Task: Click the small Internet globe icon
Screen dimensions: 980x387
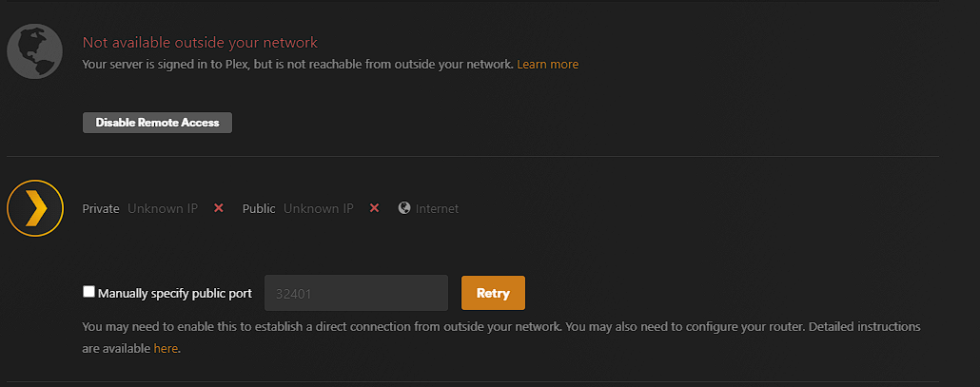Action: coord(404,208)
